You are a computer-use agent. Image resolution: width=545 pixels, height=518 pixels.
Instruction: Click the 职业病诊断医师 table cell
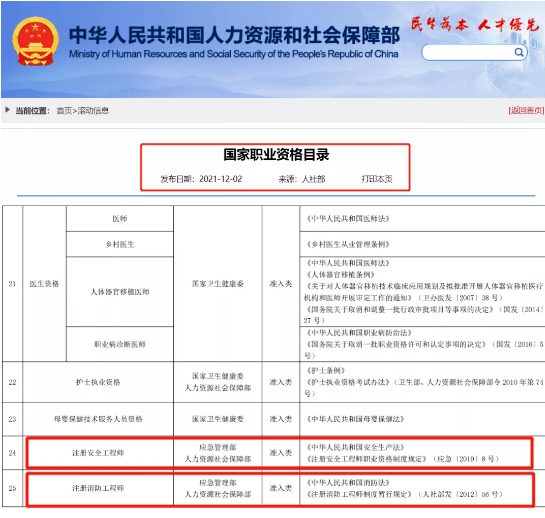tap(120, 344)
